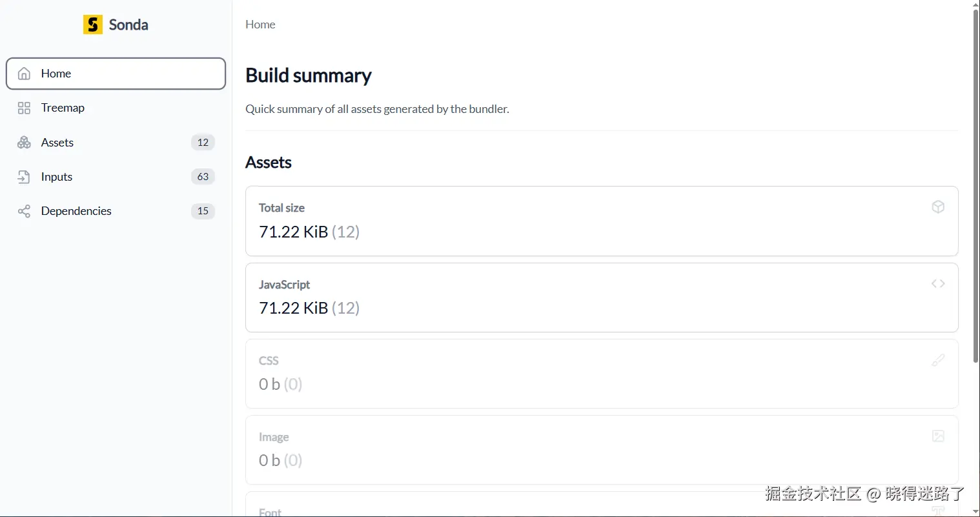The image size is (980, 517).
Task: Click the Inputs count badge showing 63
Action: tap(203, 177)
